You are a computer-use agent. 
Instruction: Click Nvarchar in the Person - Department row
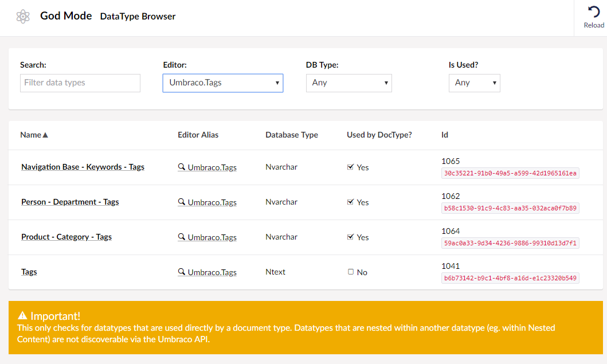coord(281,202)
